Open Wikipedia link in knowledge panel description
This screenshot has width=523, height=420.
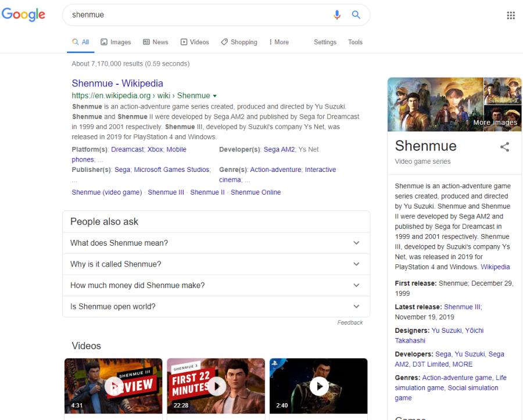click(495, 267)
